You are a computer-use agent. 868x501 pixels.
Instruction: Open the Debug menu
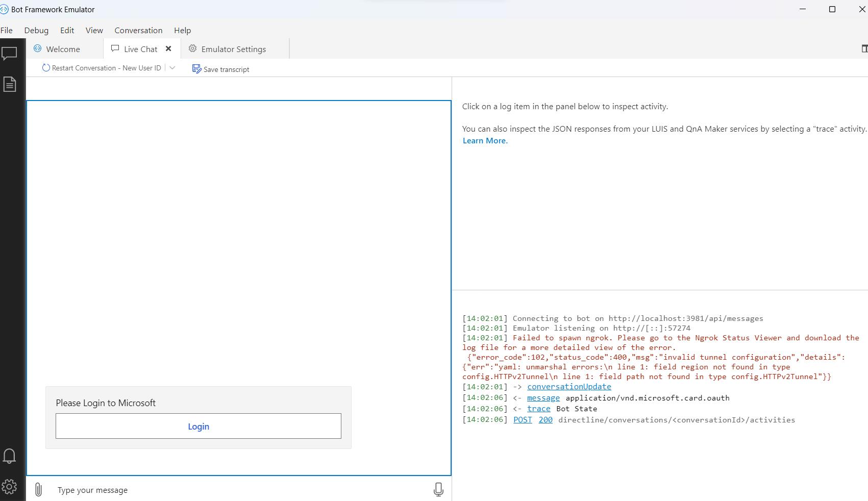tap(36, 30)
